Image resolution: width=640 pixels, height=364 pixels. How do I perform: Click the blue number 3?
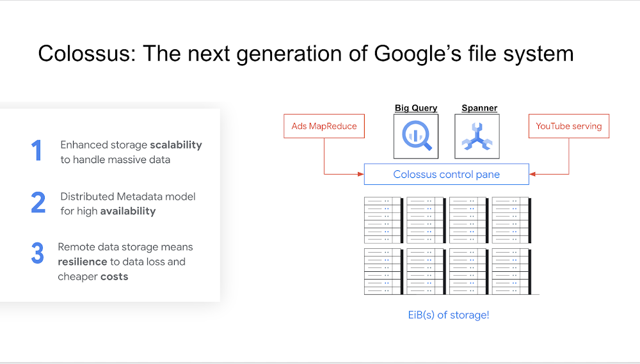coord(38,253)
